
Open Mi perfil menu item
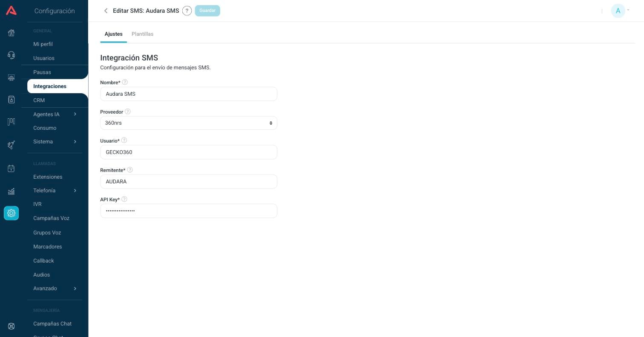43,44
